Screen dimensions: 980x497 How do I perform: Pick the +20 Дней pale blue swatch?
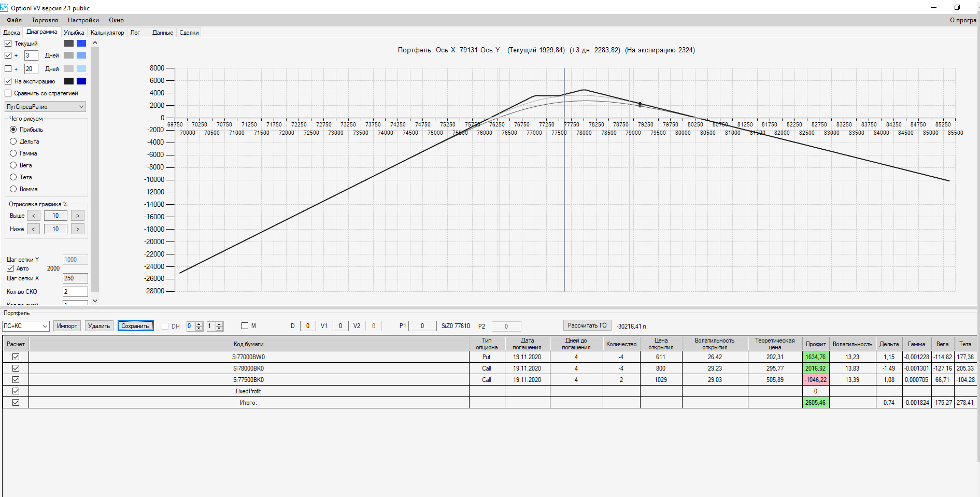(x=81, y=69)
